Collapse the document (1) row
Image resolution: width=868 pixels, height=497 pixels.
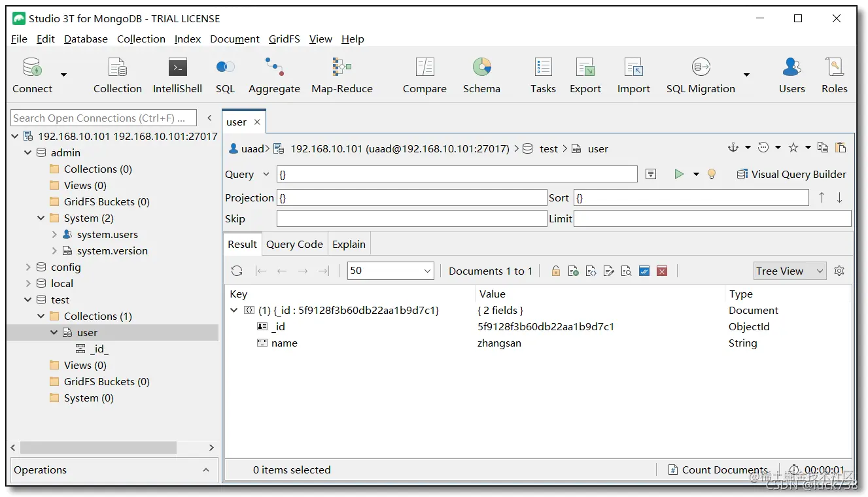point(234,310)
